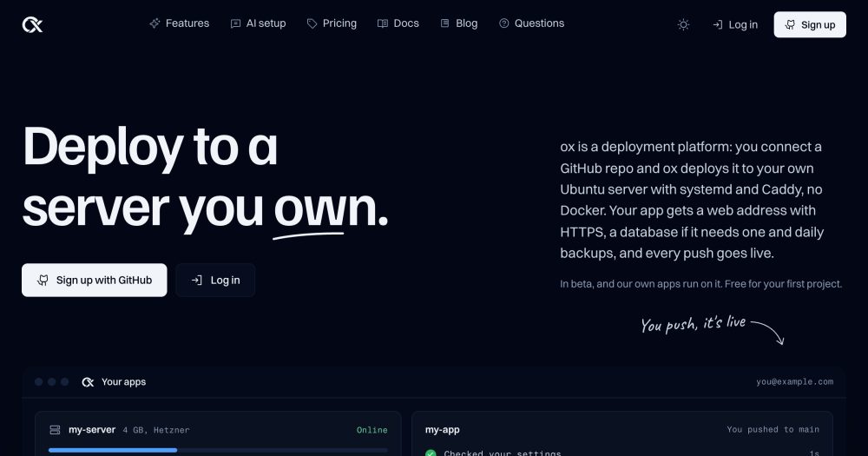Click the my-app card title

443,429
